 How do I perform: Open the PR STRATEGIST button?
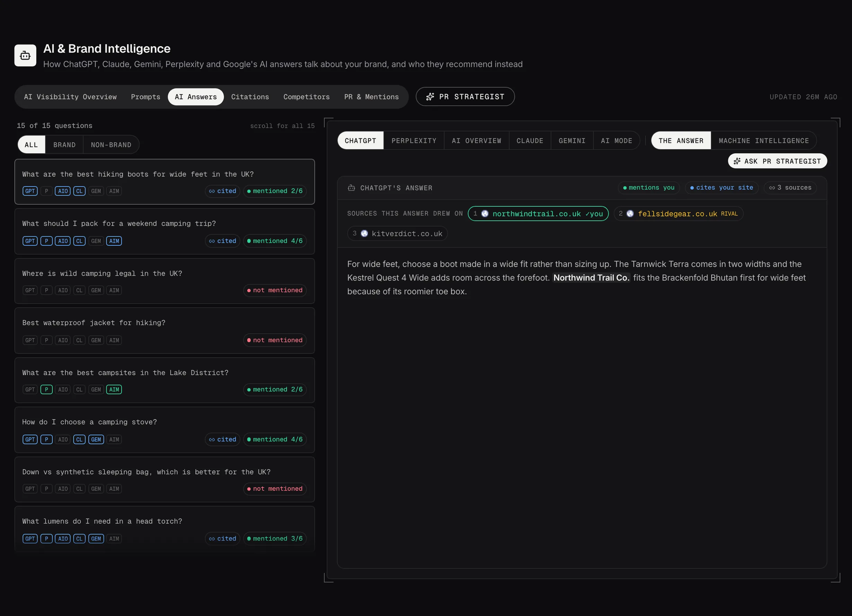(x=465, y=97)
